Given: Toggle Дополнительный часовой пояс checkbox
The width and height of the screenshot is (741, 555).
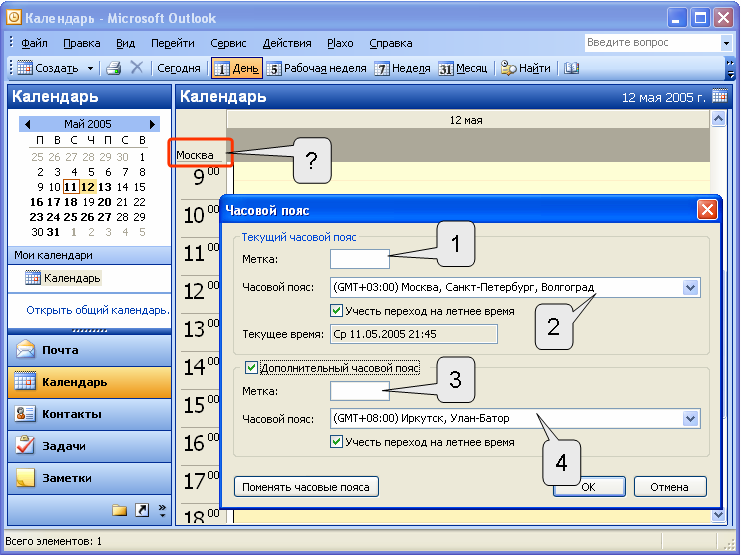Looking at the screenshot, I should point(251,368).
